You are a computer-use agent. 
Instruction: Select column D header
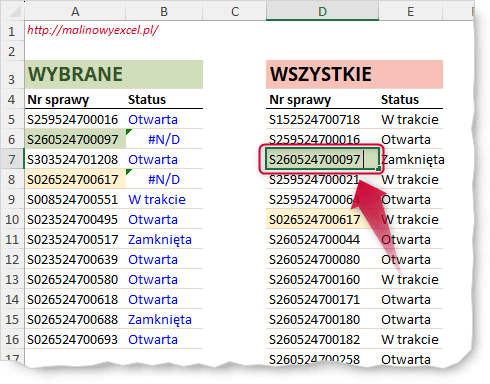click(322, 12)
